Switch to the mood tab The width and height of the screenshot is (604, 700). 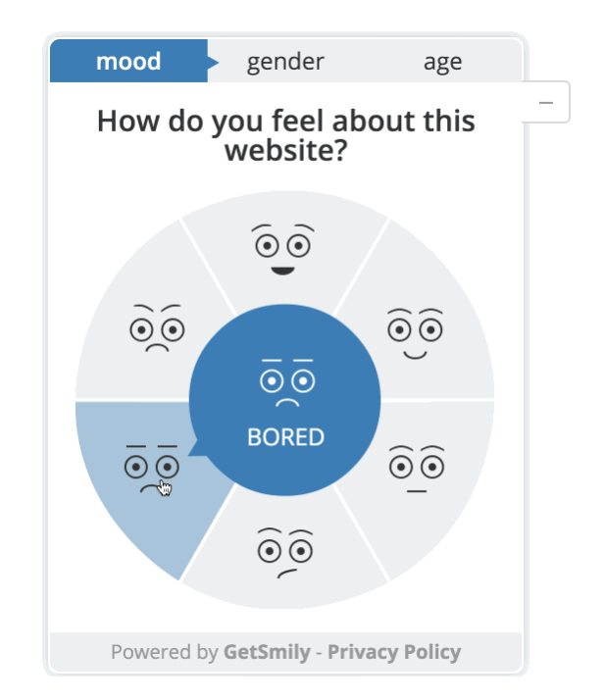128,61
